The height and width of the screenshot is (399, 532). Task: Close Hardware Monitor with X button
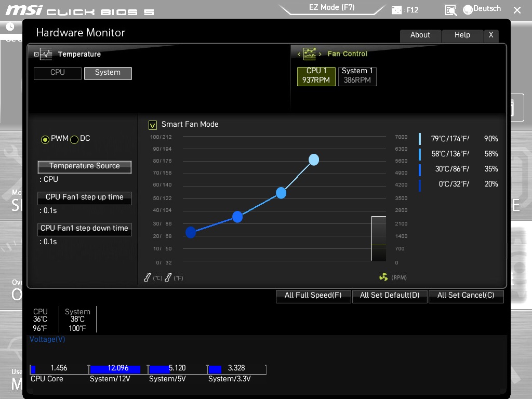click(491, 35)
